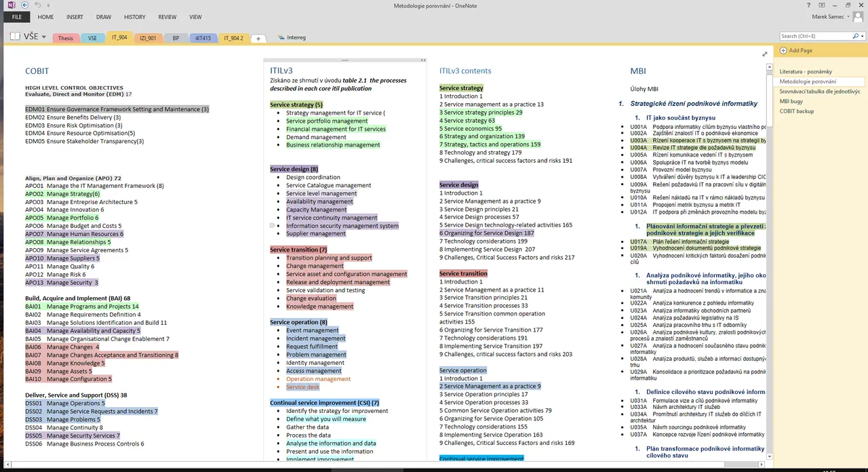Switch to the IT_904 2 section tab
This screenshot has height=472, width=868.
click(x=233, y=38)
